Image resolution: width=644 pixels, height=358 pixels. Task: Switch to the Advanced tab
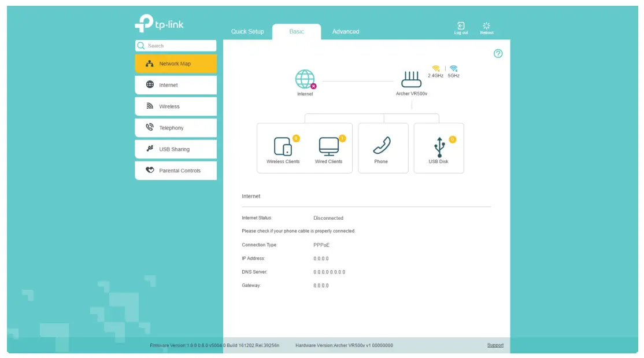pos(345,32)
